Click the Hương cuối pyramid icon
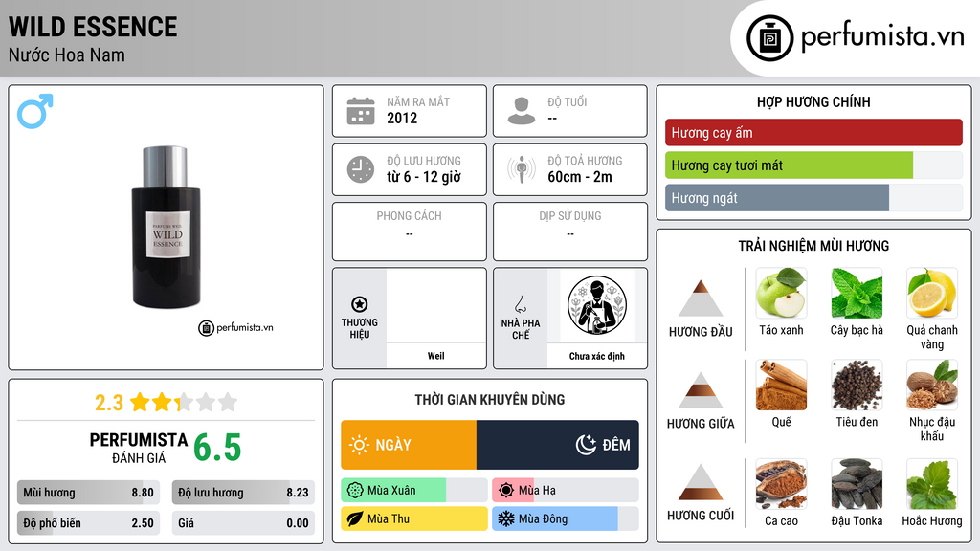This screenshot has height=551, width=980. click(x=701, y=482)
